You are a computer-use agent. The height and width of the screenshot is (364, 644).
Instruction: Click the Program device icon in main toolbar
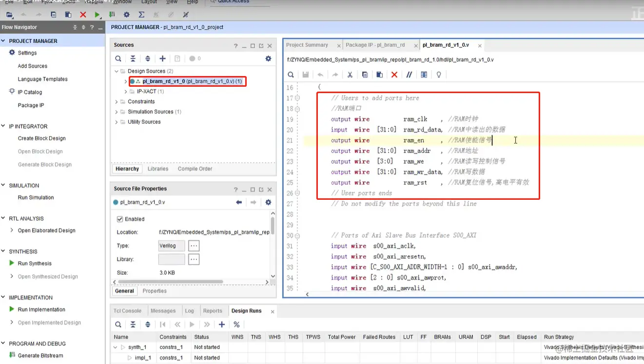click(x=112, y=15)
